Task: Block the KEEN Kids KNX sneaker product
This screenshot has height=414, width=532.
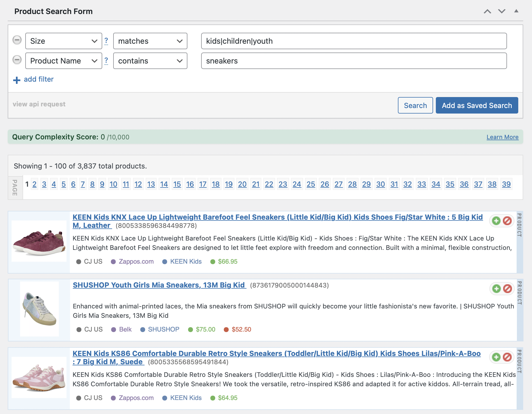Action: [x=507, y=221]
